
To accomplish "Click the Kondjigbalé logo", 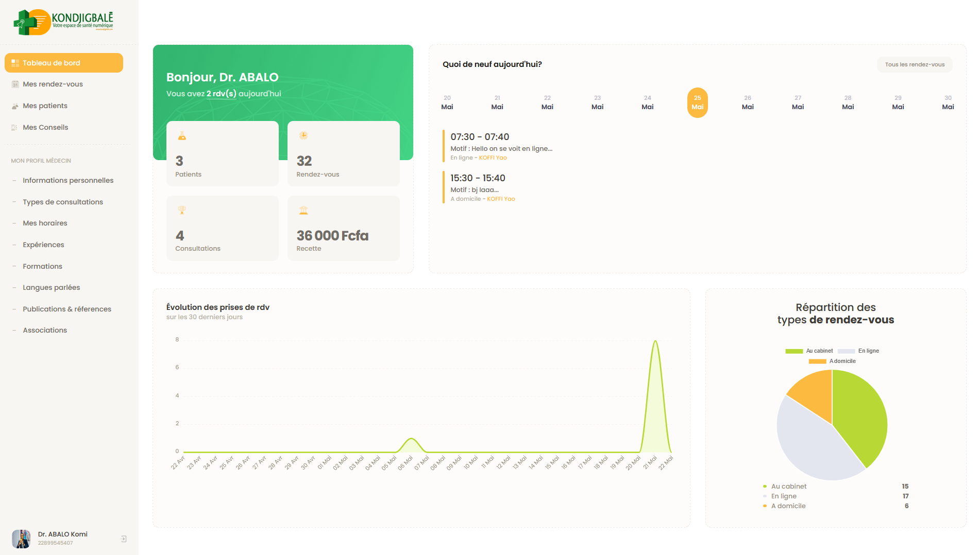I will tap(63, 22).
